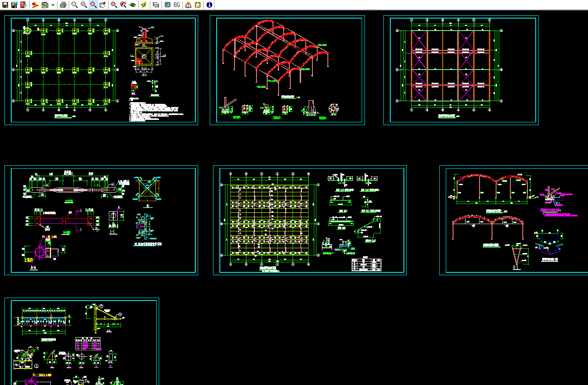
Task: Click the Zoom out magnifier icon
Action: pos(74,5)
